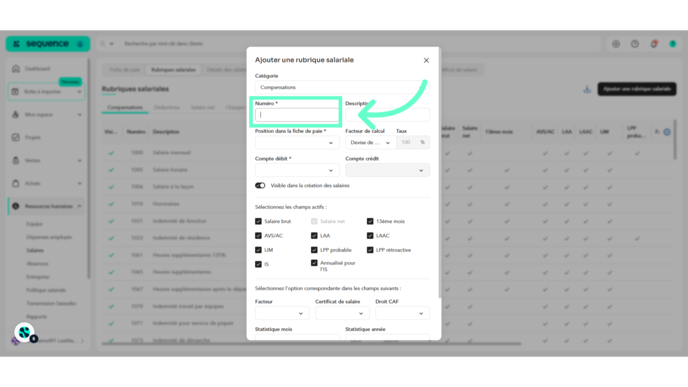The image size is (688, 387).
Task: Open Salaires in the sidebar submenu
Action: [x=35, y=251]
